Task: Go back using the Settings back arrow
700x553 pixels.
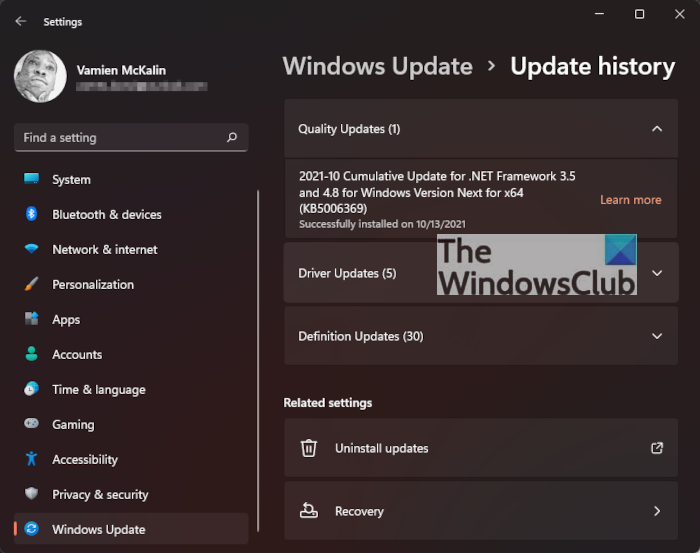Action: (x=21, y=21)
